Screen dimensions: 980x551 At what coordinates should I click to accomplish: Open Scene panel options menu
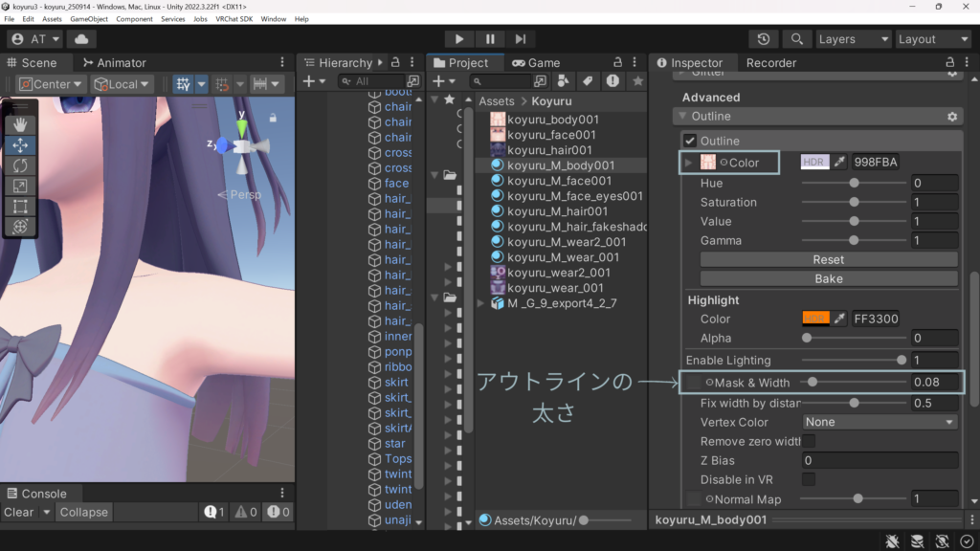pos(282,62)
